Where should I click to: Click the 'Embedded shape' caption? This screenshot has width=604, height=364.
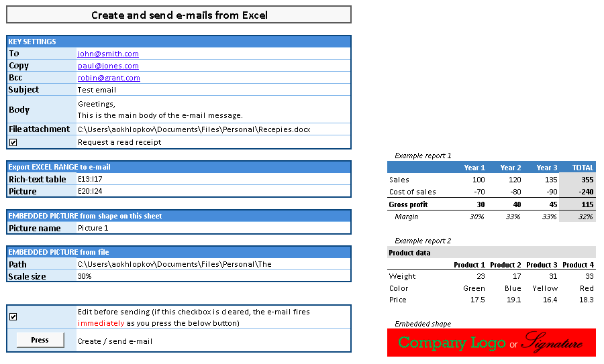tap(423, 324)
